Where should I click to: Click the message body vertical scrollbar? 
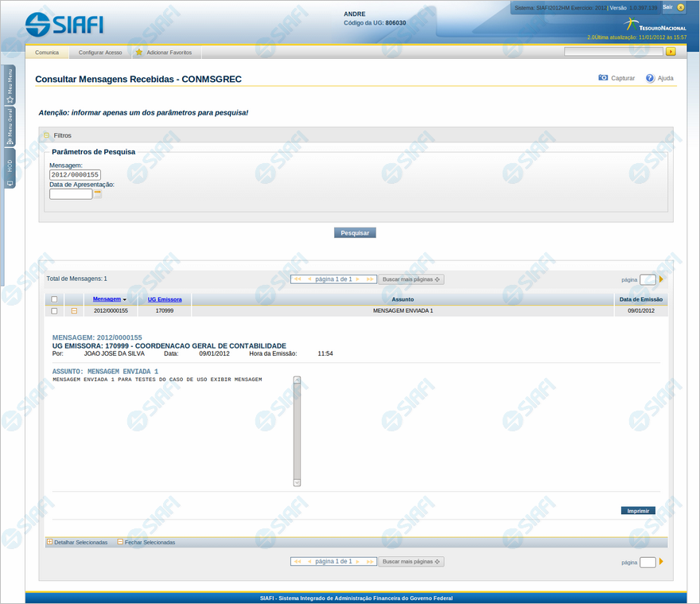point(297,431)
